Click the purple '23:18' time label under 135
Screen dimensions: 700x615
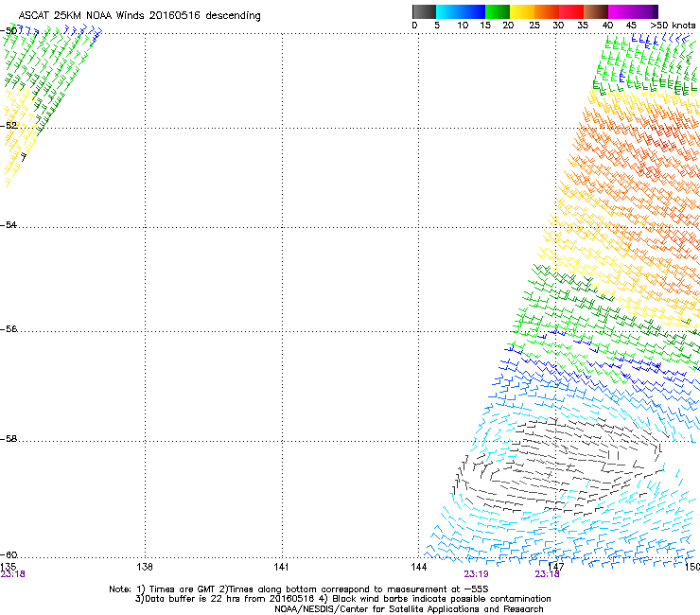[x=13, y=574]
